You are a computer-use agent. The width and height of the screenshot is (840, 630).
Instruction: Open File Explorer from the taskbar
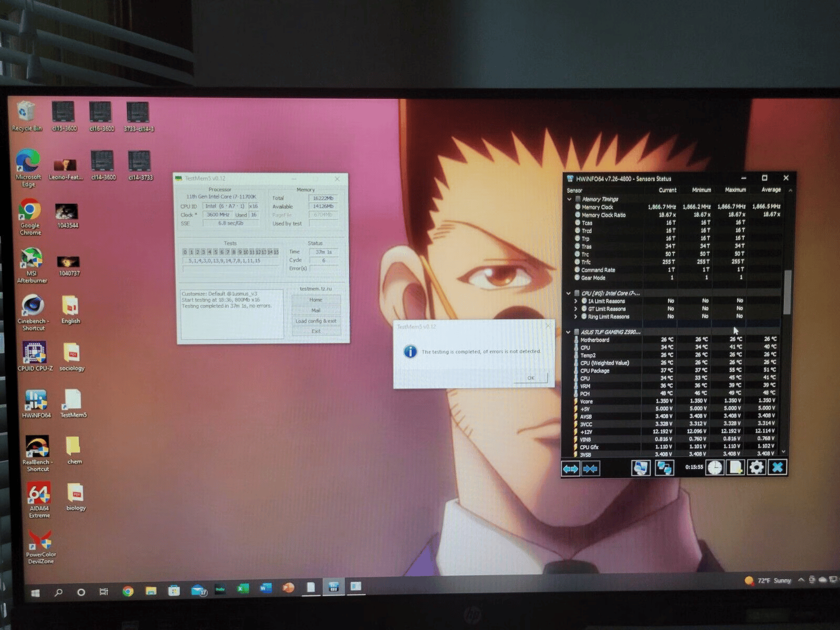click(151, 591)
